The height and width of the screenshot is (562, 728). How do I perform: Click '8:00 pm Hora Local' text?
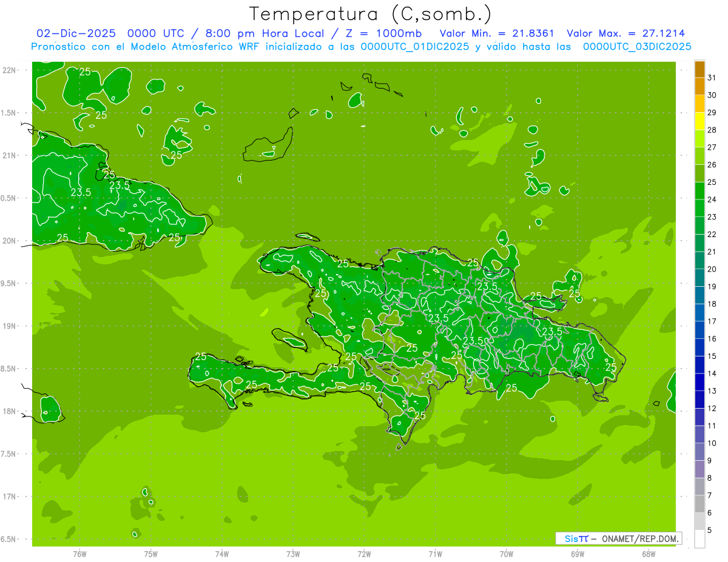click(263, 33)
